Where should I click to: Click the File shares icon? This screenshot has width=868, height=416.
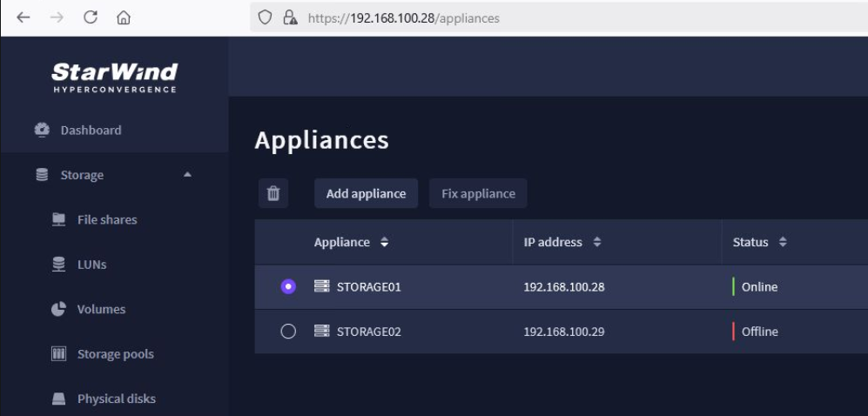[x=58, y=219]
